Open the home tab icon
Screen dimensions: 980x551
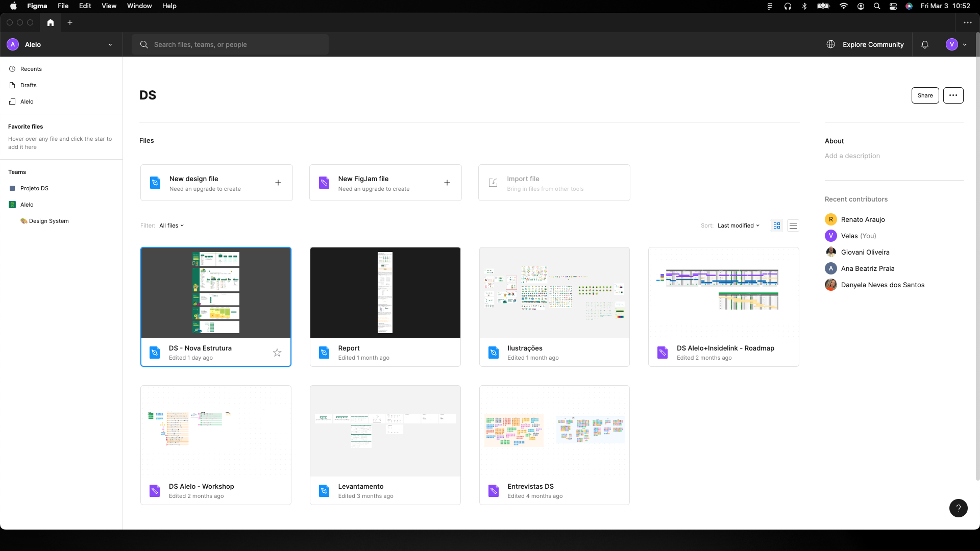pos(50,22)
